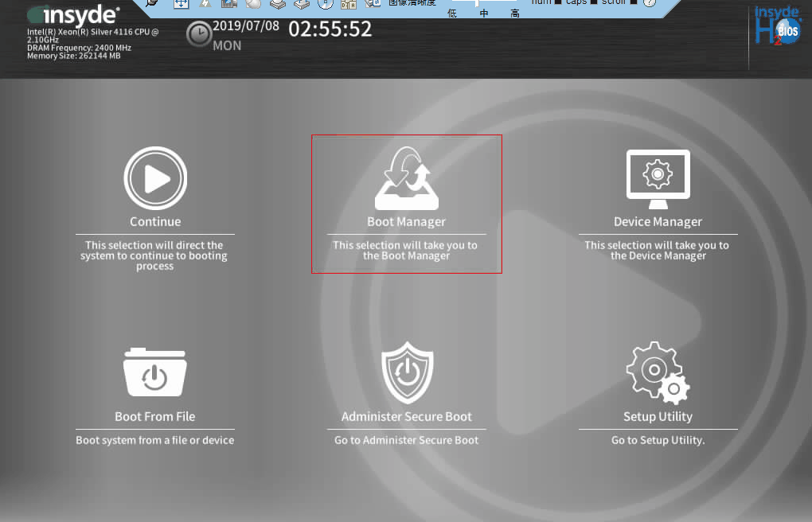Open Boot Manager via its tray icon
The image size is (812, 522).
tap(406, 178)
